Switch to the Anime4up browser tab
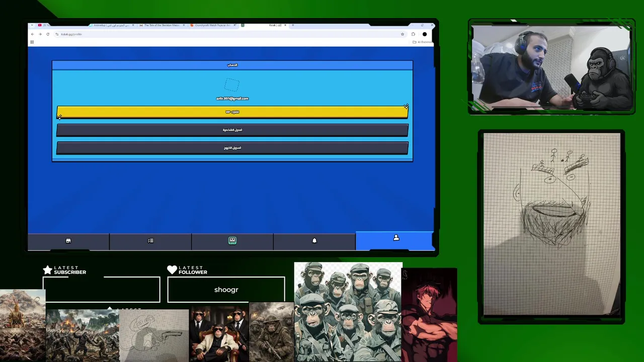The image size is (644, 362). [111, 25]
